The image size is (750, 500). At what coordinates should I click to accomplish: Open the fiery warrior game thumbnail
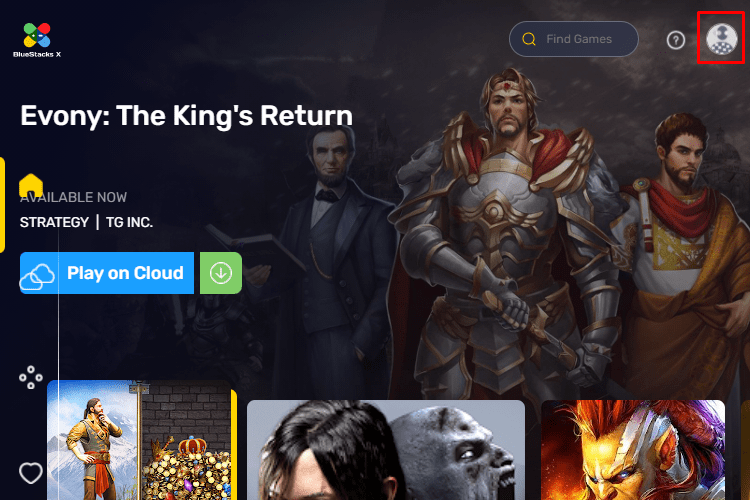(633, 450)
